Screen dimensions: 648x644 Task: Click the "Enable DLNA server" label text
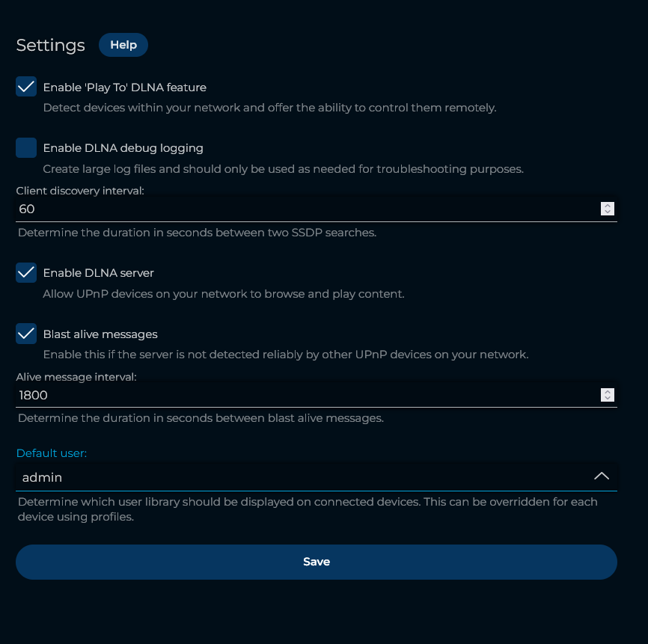pyautogui.click(x=98, y=273)
